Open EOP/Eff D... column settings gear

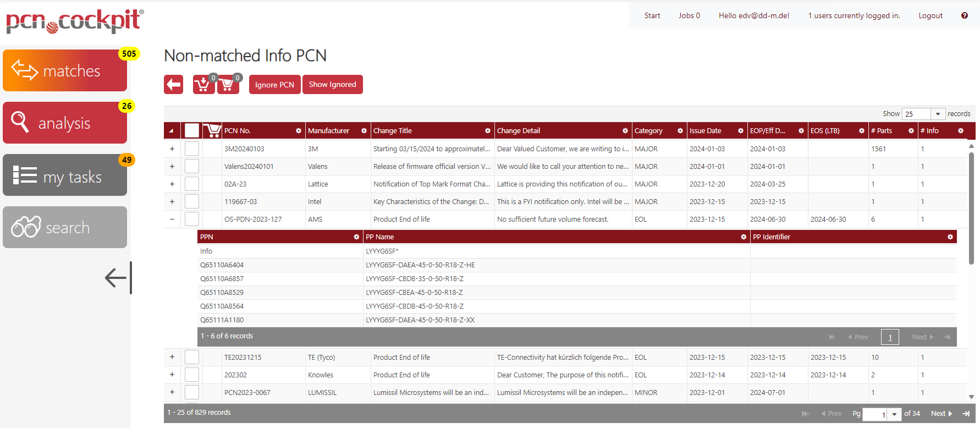point(801,130)
